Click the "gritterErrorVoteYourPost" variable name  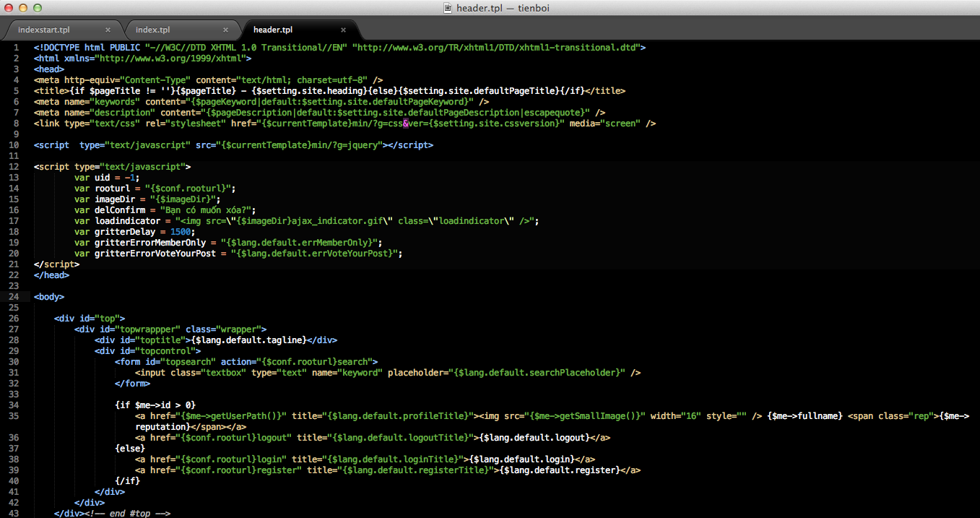pos(155,254)
